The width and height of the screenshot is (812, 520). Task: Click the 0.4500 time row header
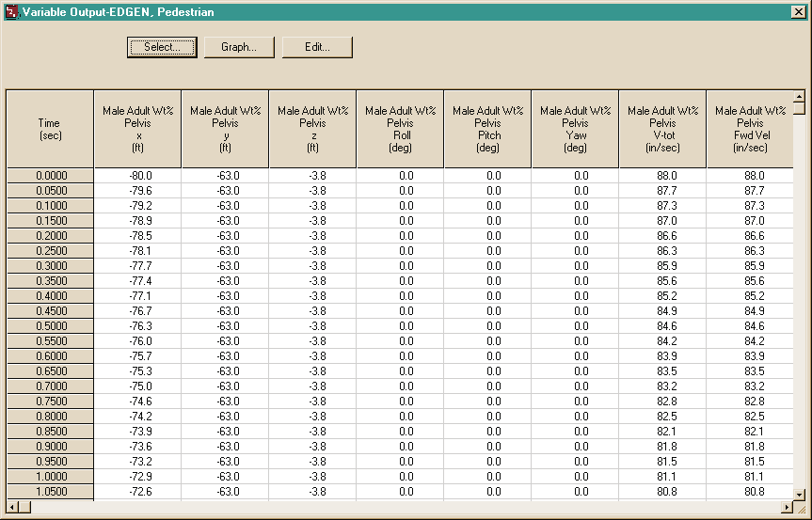pos(50,311)
